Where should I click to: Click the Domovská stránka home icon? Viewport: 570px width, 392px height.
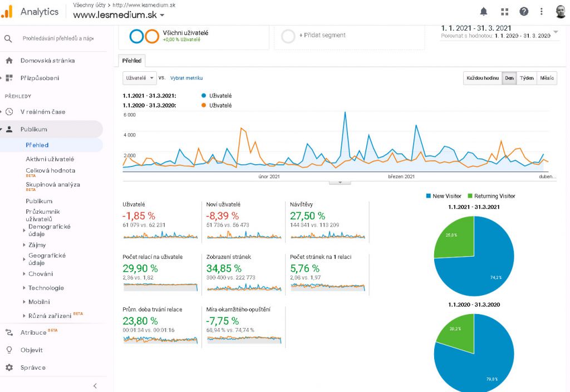point(9,61)
